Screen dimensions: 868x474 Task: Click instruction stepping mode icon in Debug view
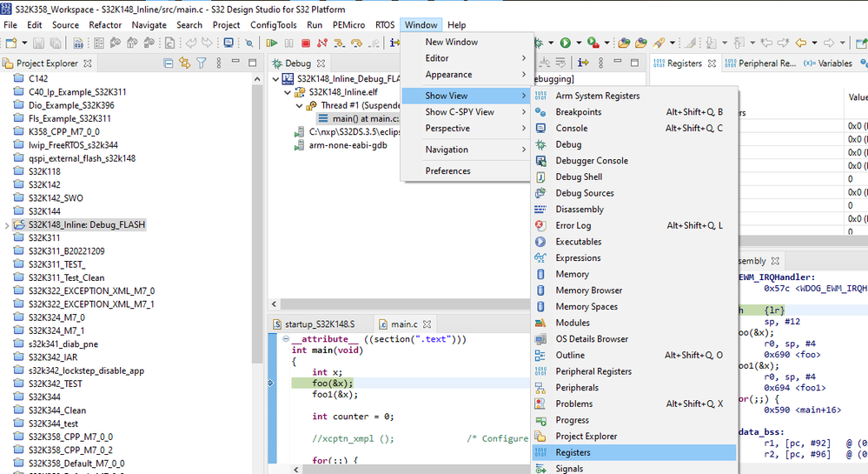pos(583,63)
